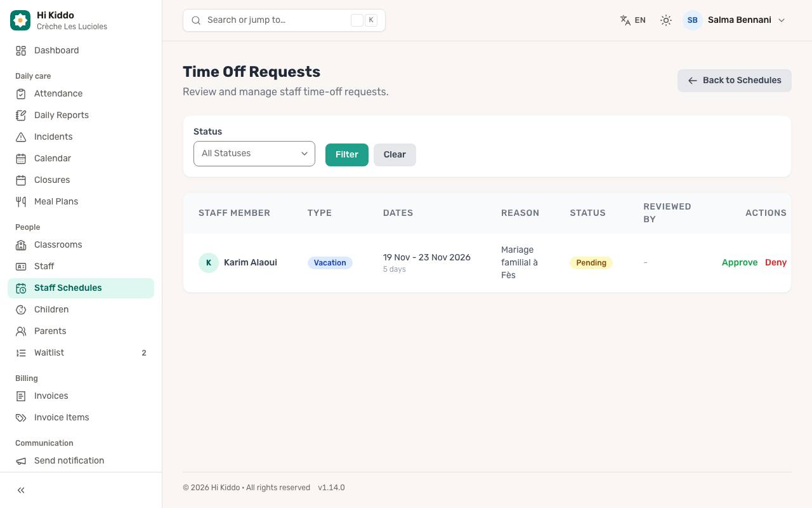Click the Hi Kiddo title text

click(x=55, y=15)
